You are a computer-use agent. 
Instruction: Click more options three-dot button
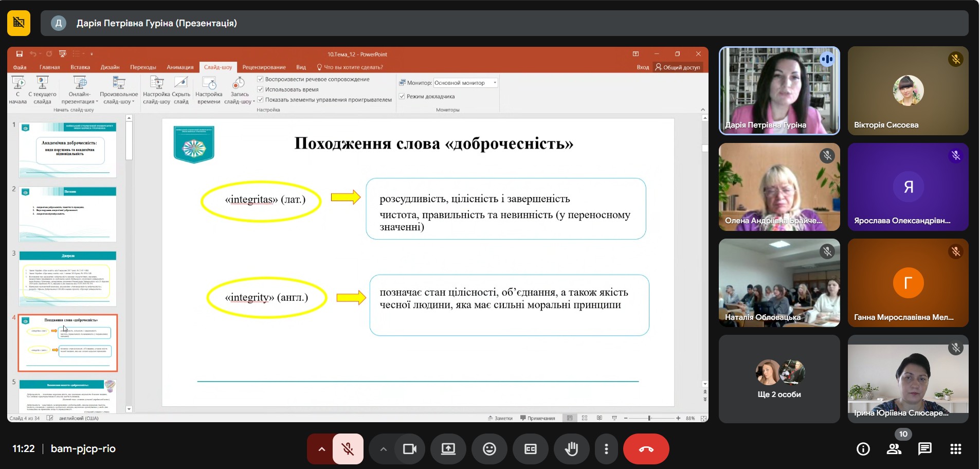(606, 449)
